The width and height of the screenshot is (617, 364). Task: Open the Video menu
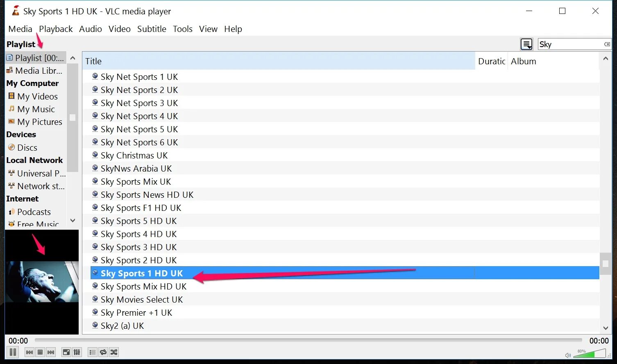120,29
